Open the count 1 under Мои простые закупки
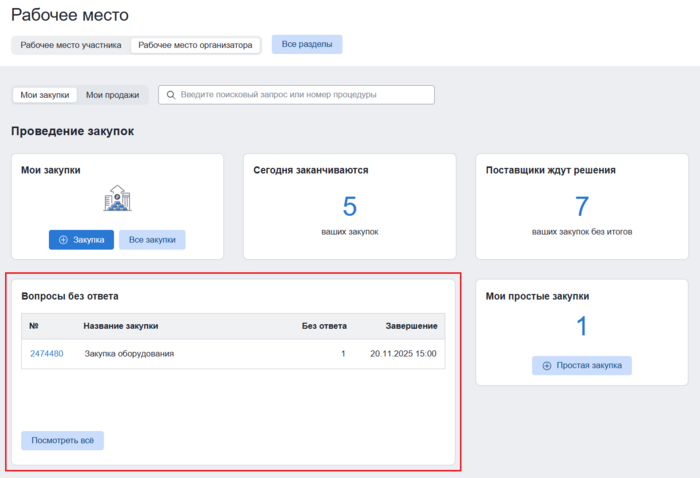 [581, 326]
